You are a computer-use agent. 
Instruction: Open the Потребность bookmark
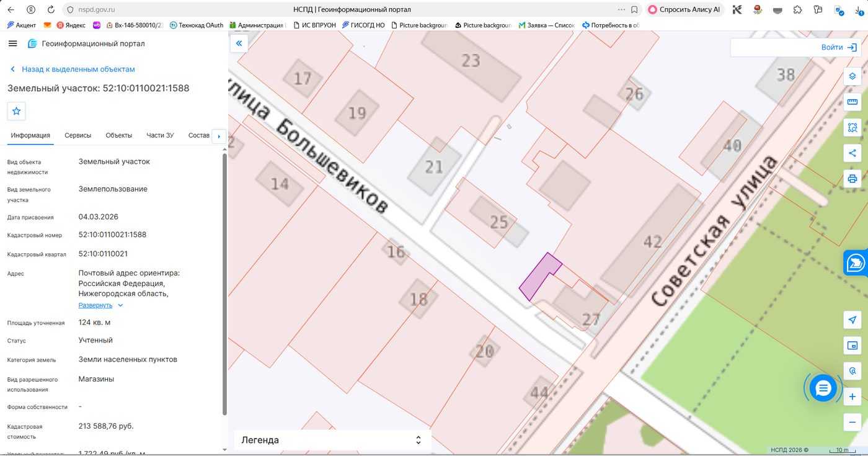pyautogui.click(x=611, y=25)
